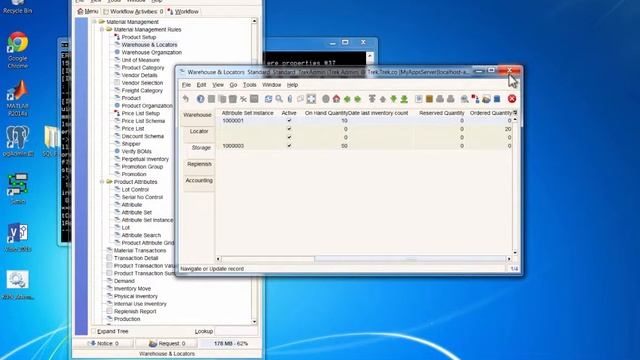640x360 pixels.
Task: Collapse the Material Management tree node
Action: coord(94,22)
